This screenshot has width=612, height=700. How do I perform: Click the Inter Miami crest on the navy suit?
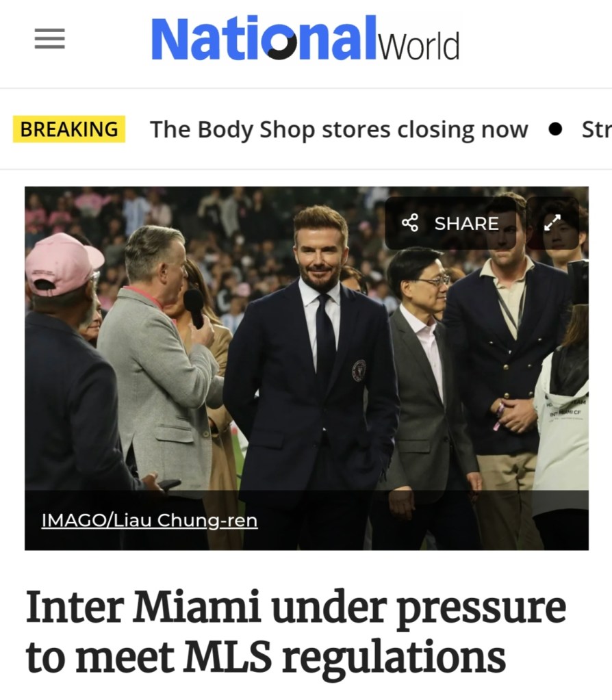tap(359, 370)
